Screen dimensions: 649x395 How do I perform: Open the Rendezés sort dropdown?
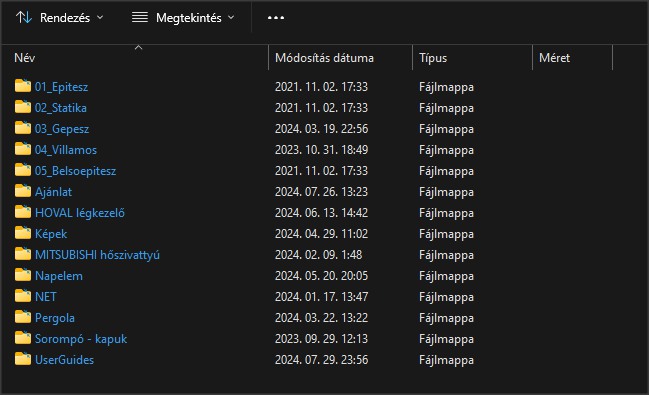[x=60, y=18]
